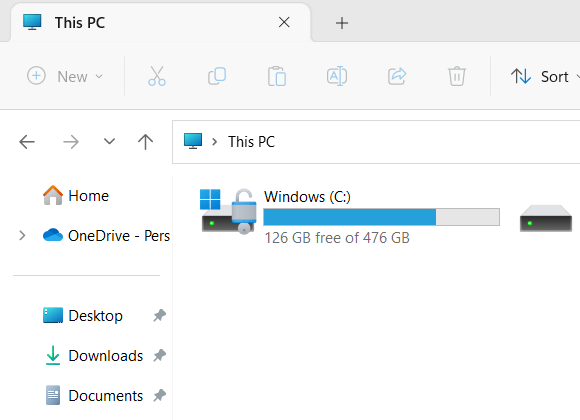Image resolution: width=580 pixels, height=420 pixels.
Task: Click the Copy icon in toolbar
Action: point(217,76)
